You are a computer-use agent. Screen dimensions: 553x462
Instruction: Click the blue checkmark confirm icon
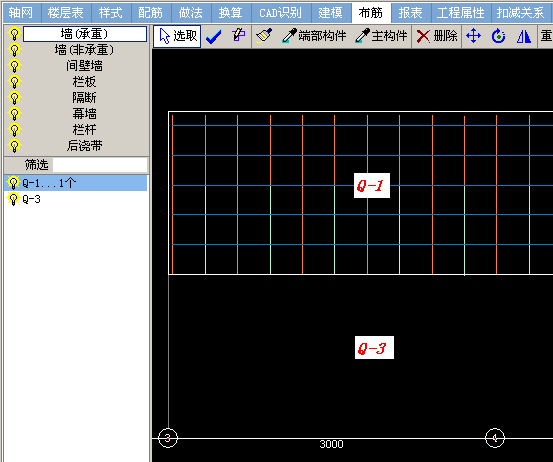click(x=213, y=36)
